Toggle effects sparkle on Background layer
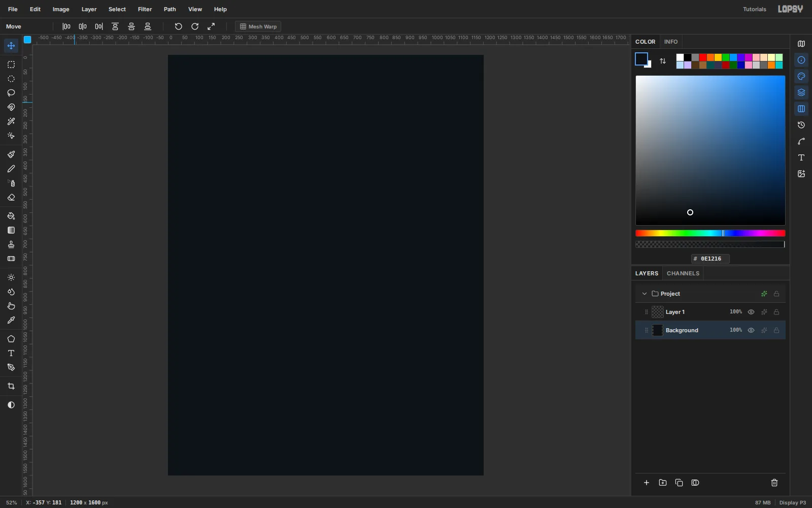Image resolution: width=812 pixels, height=508 pixels. [x=764, y=330]
